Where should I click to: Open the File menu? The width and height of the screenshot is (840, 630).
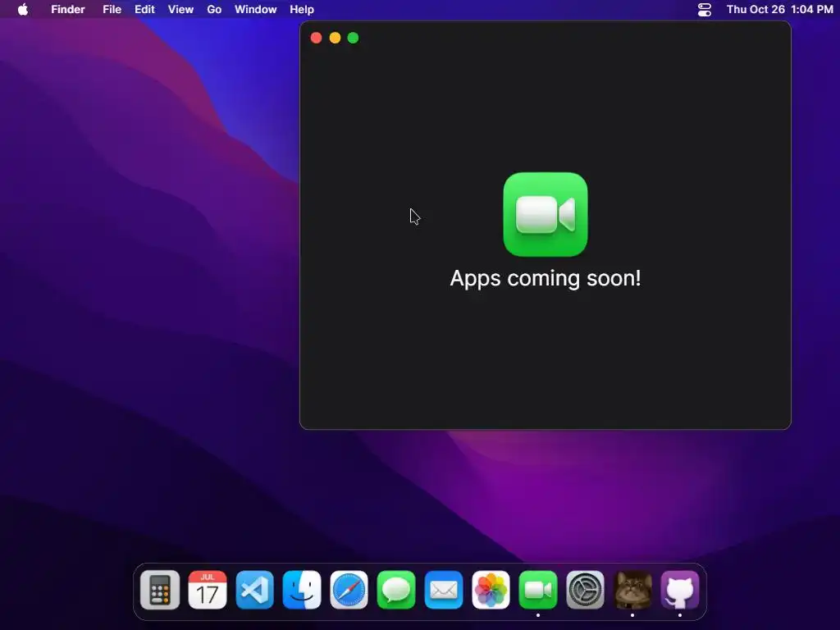click(x=112, y=9)
